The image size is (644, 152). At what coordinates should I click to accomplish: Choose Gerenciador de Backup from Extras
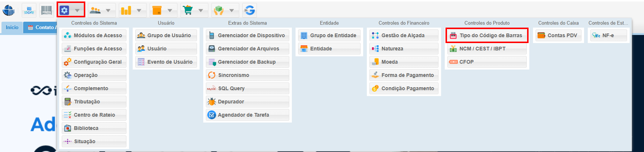pos(247,62)
